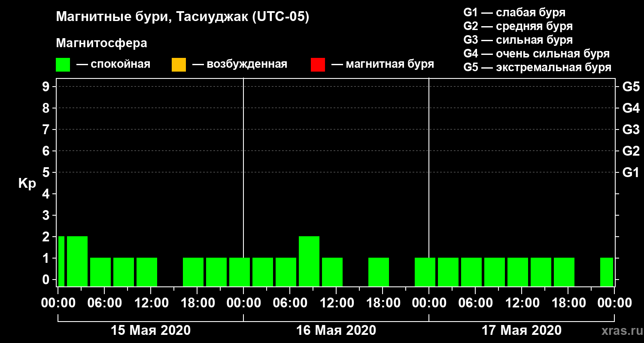Viewport: 644px width, 343px height.
Task: Click the '06:00' time label under 17 Мая
Action: pos(475,303)
